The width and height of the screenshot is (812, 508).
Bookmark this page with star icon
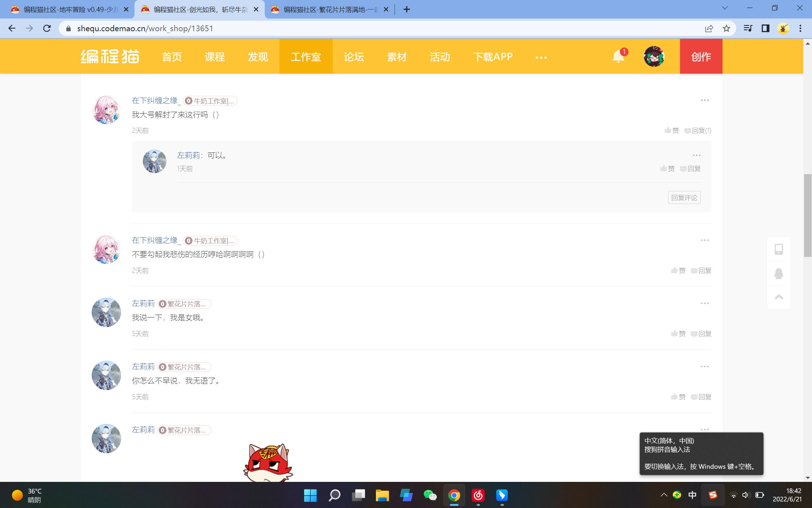(726, 28)
